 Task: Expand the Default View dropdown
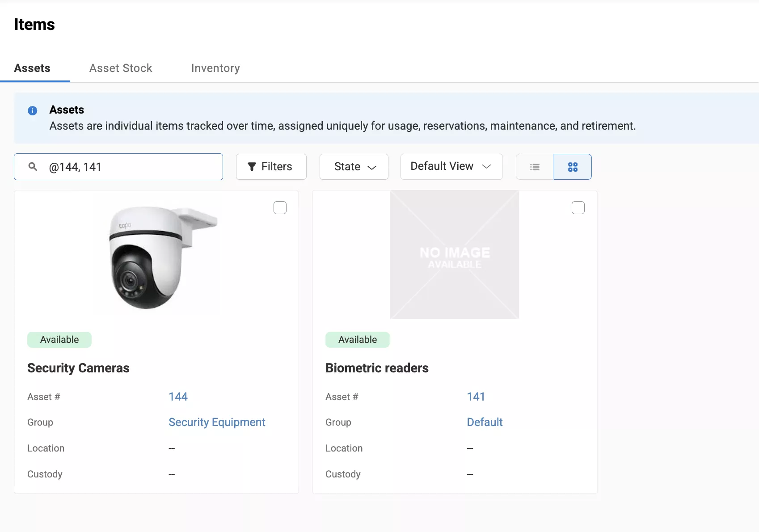(x=451, y=166)
